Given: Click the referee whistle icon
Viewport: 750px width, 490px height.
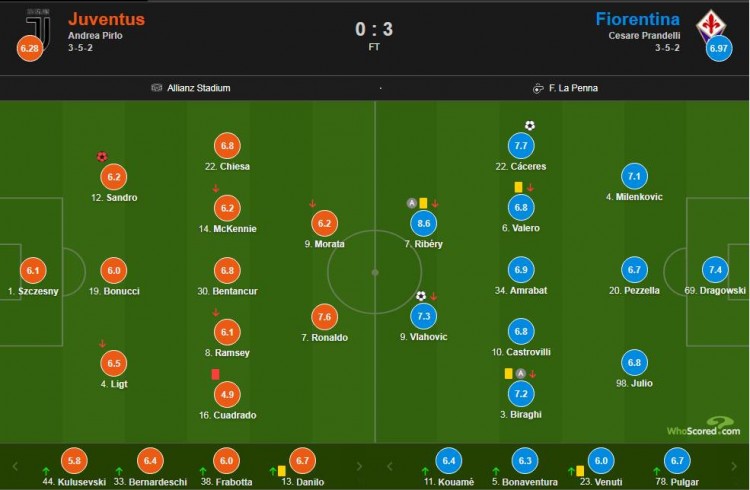Looking at the screenshot, I should click(538, 88).
